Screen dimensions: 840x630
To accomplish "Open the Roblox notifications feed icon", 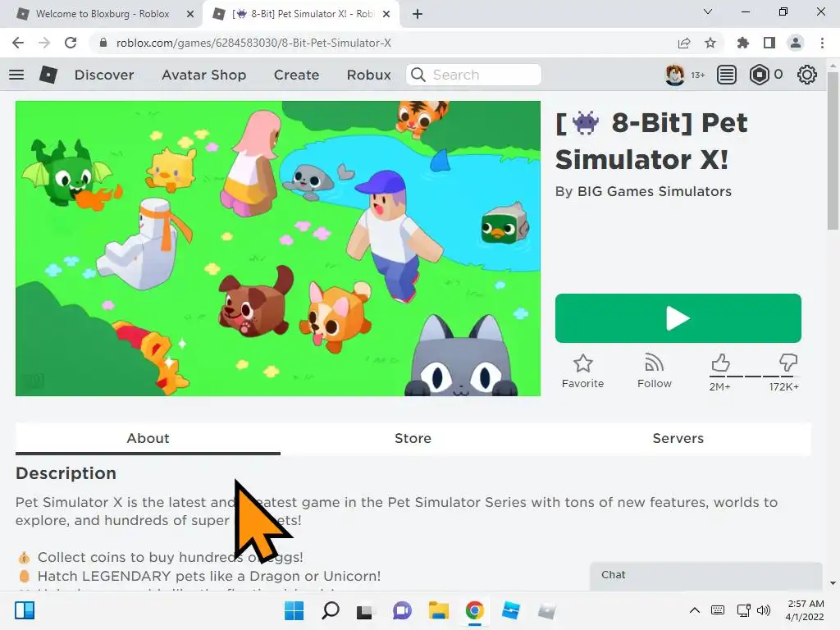I will pyautogui.click(x=727, y=75).
